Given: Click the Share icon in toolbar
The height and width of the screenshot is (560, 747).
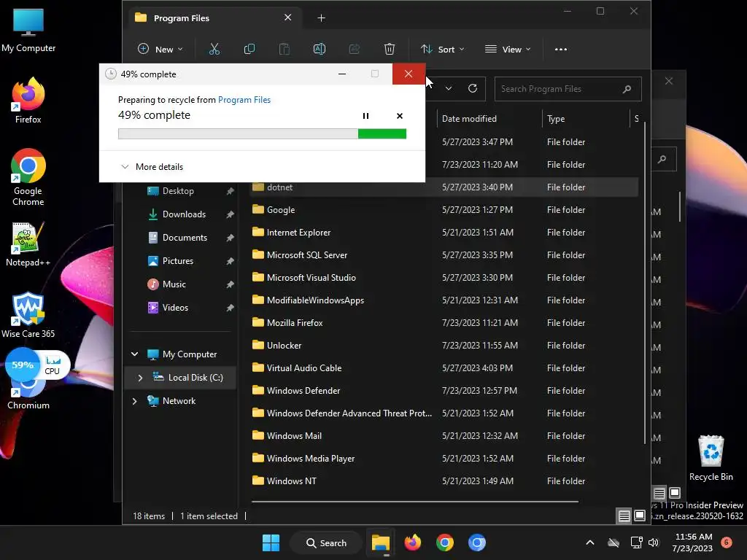Looking at the screenshot, I should (355, 49).
